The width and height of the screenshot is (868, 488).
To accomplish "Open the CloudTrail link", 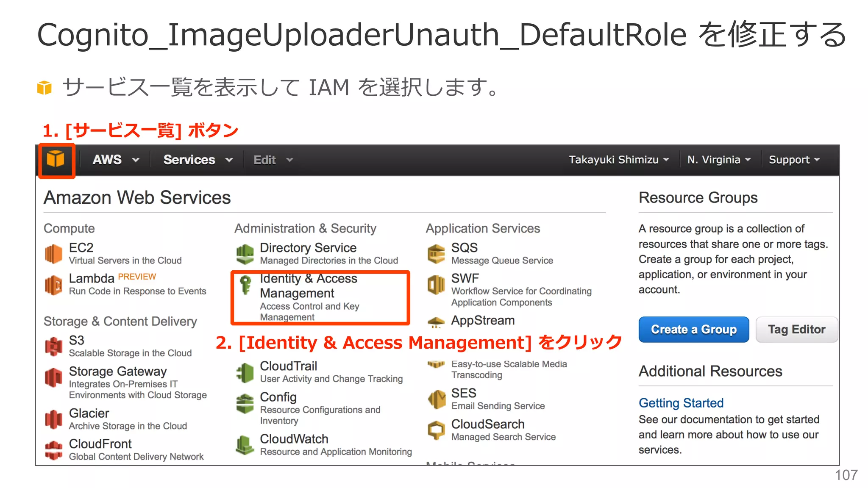I will coord(289,366).
